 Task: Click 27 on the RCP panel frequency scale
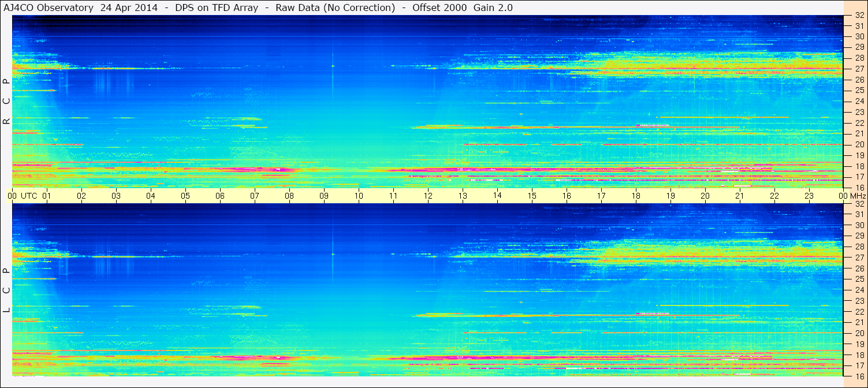pos(859,69)
